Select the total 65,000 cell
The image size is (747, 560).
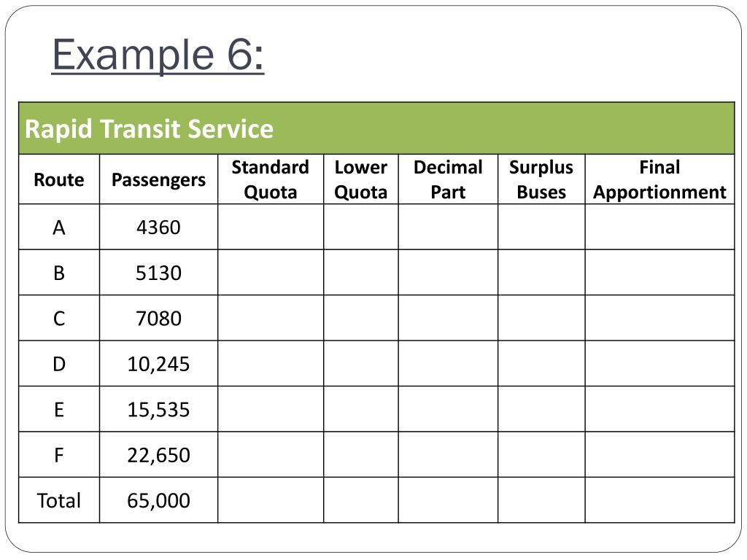158,500
